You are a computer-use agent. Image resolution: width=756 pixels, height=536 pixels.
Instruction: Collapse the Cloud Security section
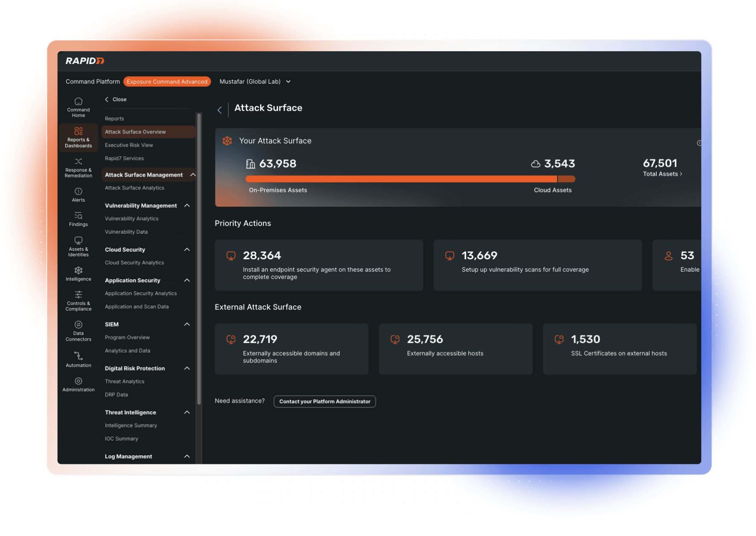coord(187,249)
